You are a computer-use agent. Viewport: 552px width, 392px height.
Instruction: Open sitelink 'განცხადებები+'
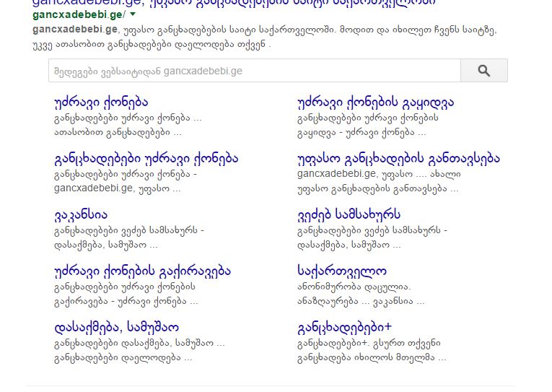(x=345, y=327)
